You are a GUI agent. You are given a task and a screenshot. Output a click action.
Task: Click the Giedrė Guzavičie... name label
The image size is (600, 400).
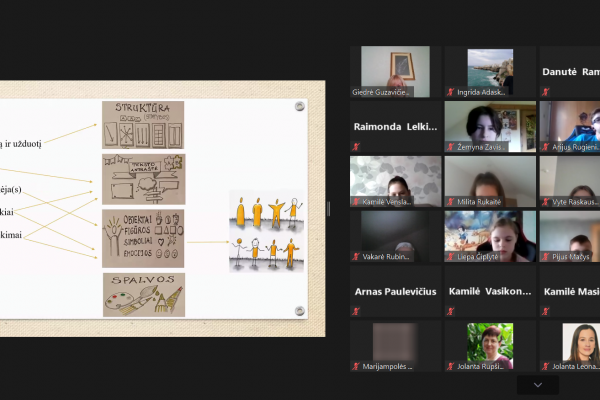click(381, 92)
